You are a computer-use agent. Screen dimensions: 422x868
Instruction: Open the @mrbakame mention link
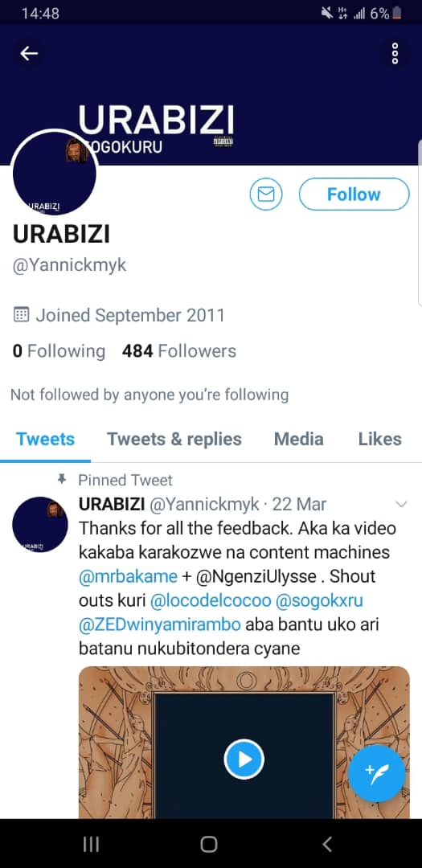(129, 576)
